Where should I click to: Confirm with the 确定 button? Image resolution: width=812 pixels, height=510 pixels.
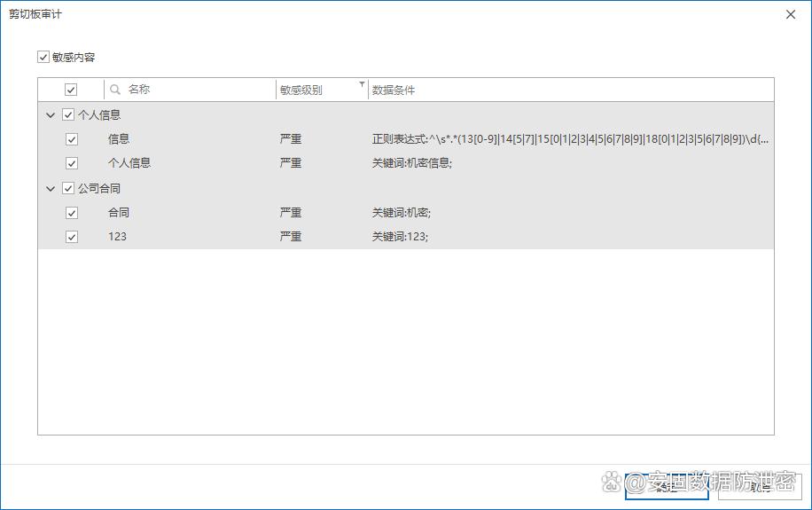[x=667, y=486]
